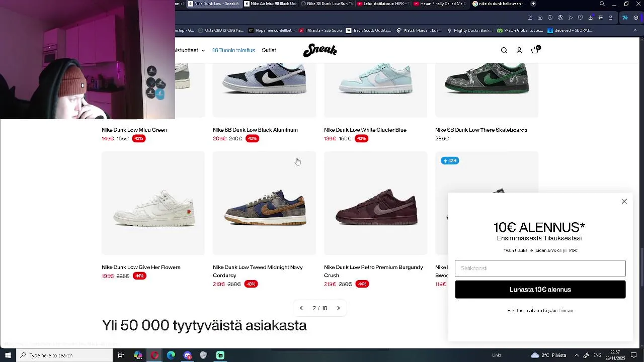The image size is (644, 362).
Task: Click Lunasta 10€ alennus button
Action: point(540,290)
